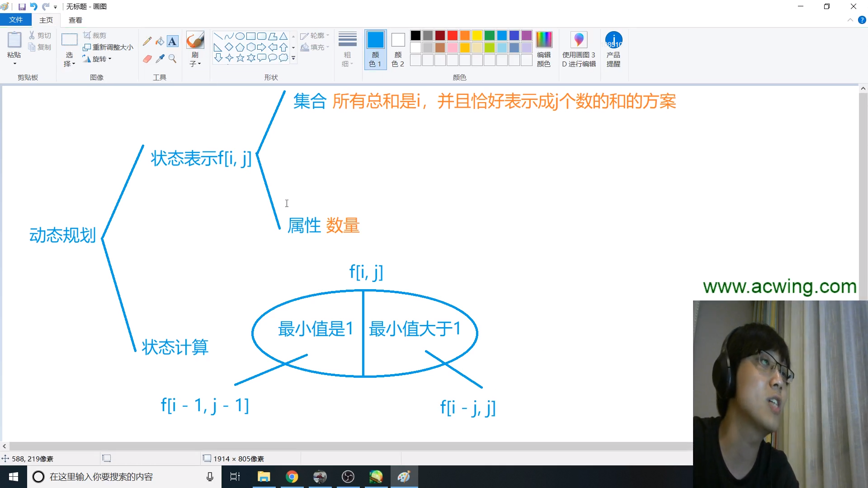
Task: Pick the green color swatch
Action: [490, 35]
